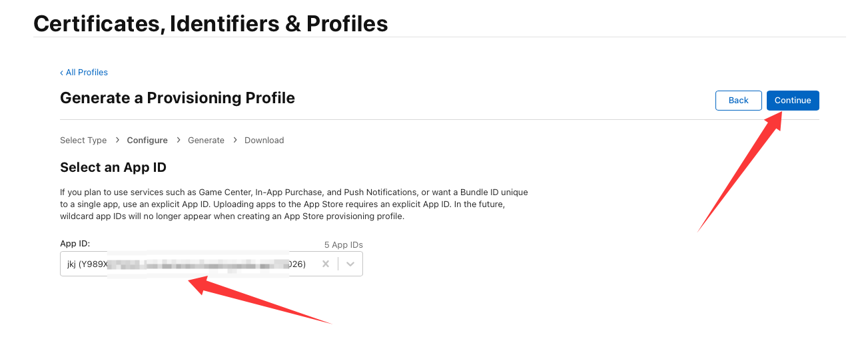The image size is (868, 341).
Task: Expand the App ID dropdown arrow
Action: [x=350, y=264]
